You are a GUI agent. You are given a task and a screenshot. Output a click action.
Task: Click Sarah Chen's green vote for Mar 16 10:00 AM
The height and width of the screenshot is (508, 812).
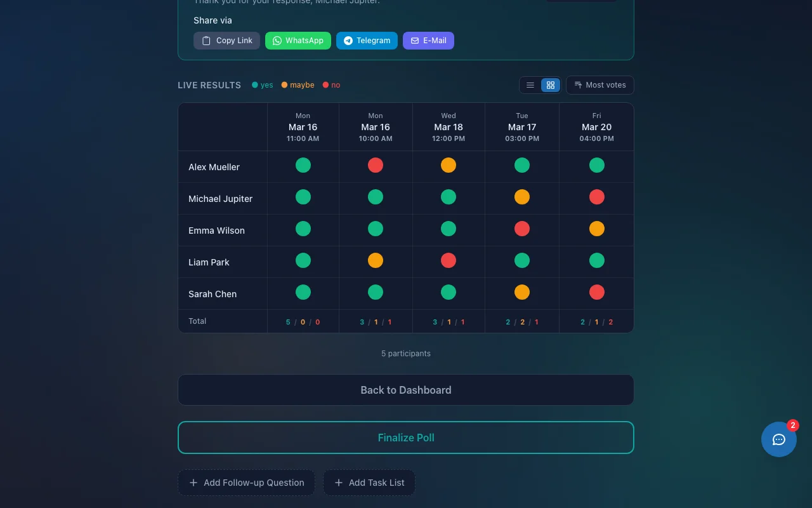[376, 292]
